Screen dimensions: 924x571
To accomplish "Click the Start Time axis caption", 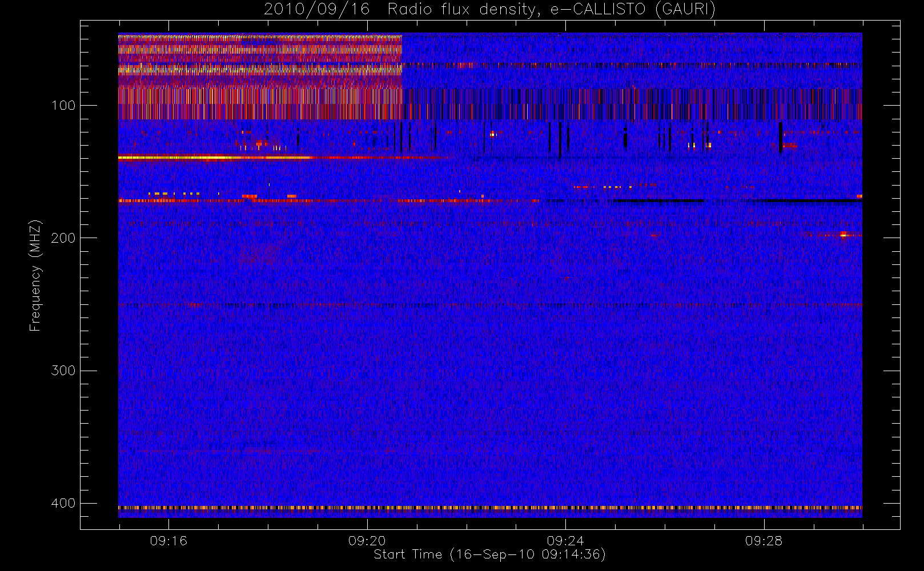I will 489,554.
